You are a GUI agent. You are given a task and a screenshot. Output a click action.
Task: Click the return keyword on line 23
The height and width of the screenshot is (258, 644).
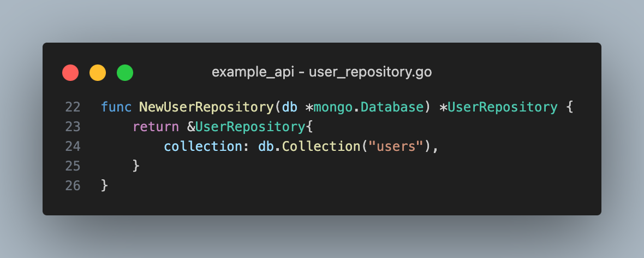click(x=156, y=127)
